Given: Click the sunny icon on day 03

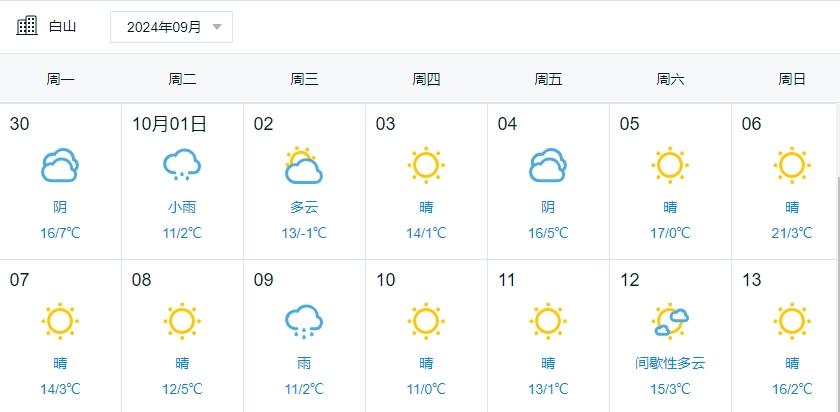Looking at the screenshot, I should [x=426, y=164].
